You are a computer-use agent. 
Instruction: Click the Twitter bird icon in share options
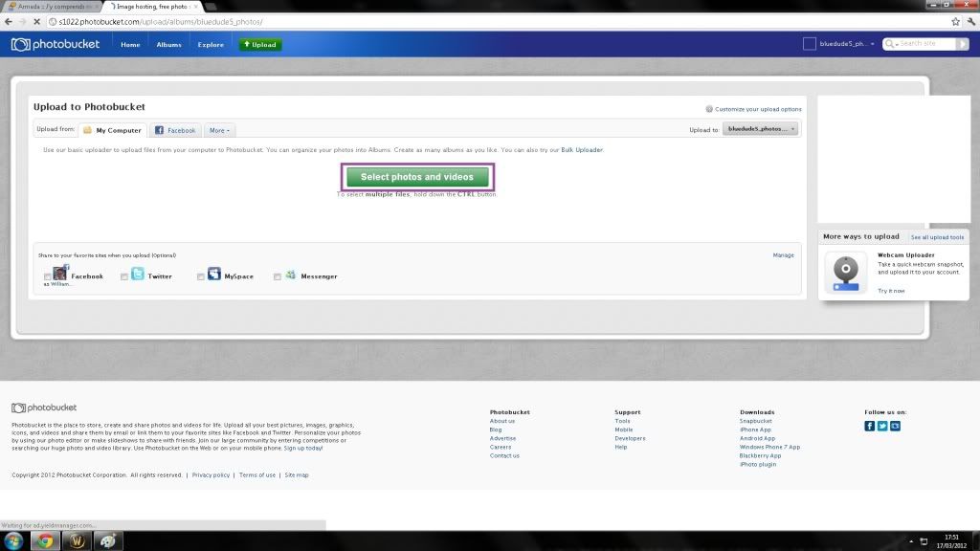[x=138, y=274]
